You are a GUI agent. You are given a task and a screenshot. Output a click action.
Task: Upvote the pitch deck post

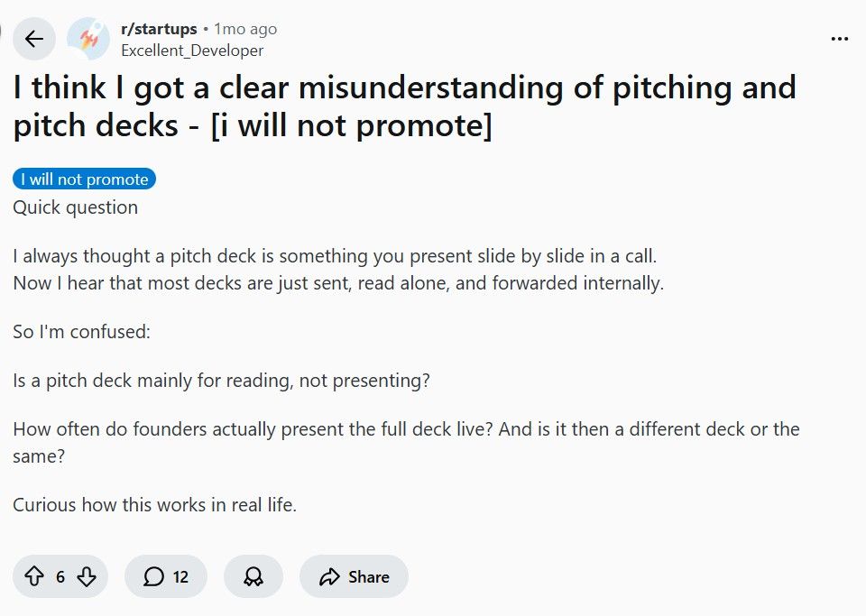click(34, 577)
